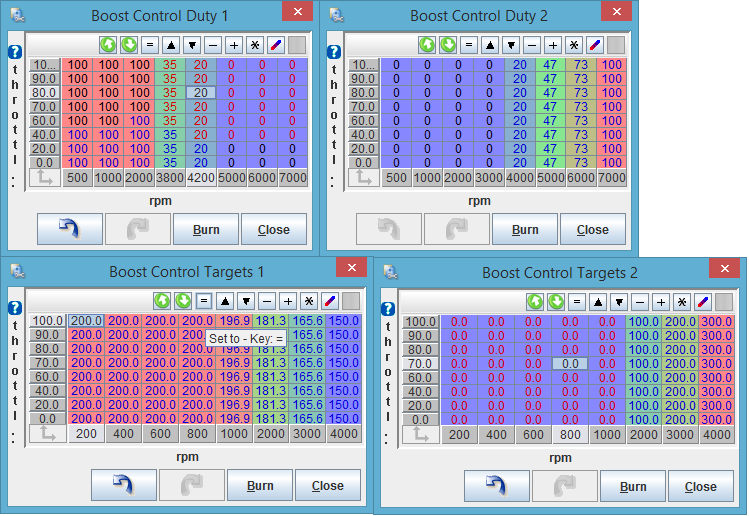Click axis swap arrow icon in Duty 2 table corner

click(364, 178)
